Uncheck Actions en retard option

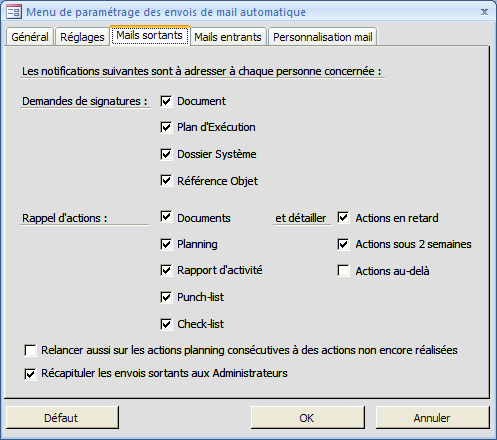(x=343, y=218)
